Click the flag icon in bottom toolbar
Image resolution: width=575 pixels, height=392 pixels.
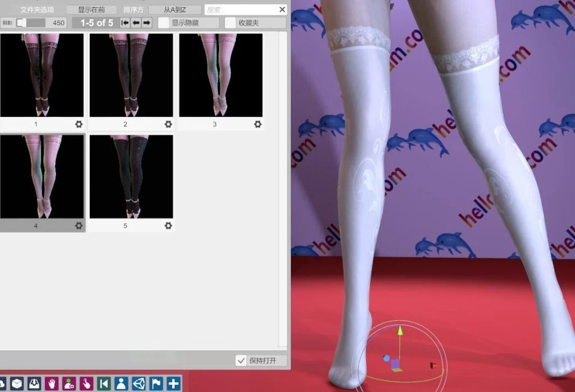(x=156, y=384)
